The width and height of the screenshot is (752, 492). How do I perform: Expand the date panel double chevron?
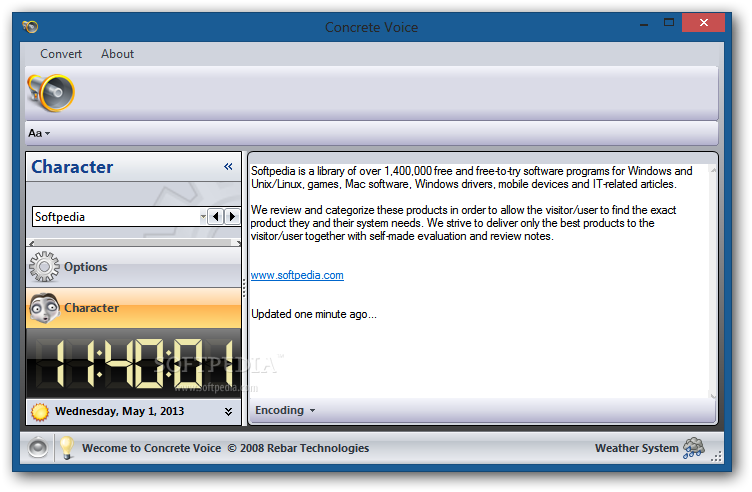click(228, 411)
